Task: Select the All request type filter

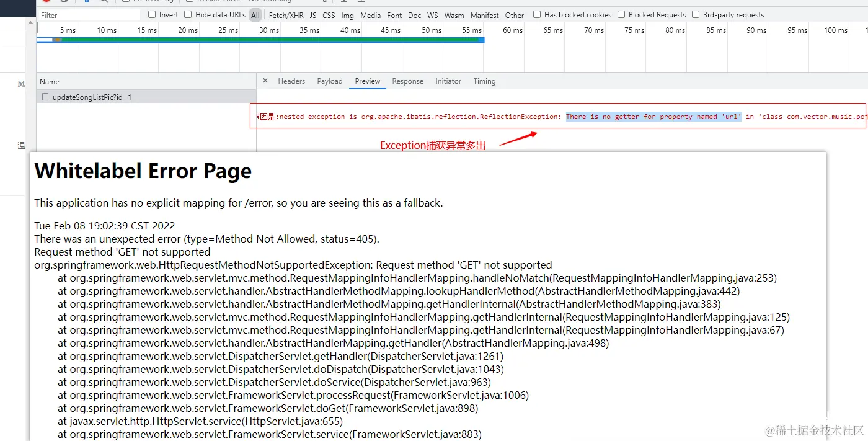Action: (255, 15)
